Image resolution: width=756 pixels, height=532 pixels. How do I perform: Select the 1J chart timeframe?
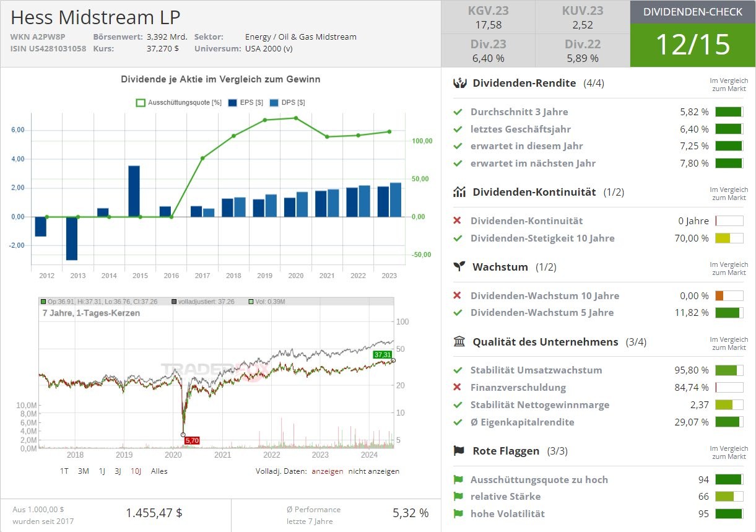point(102,471)
